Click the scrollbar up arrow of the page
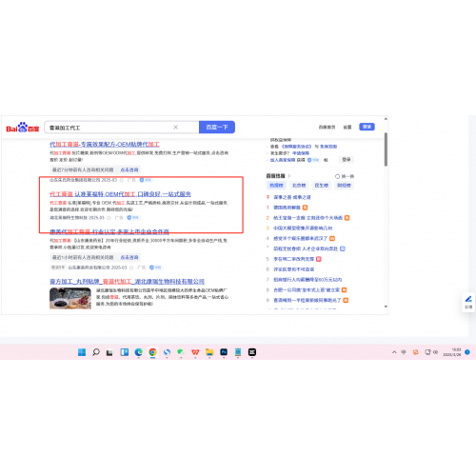Image resolution: width=476 pixels, height=476 pixels. click(386, 119)
